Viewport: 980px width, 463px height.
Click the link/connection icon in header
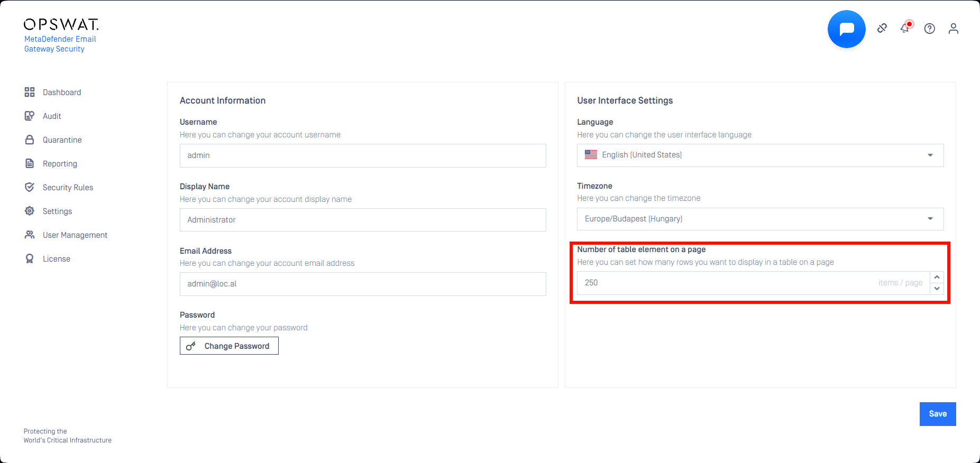(882, 29)
